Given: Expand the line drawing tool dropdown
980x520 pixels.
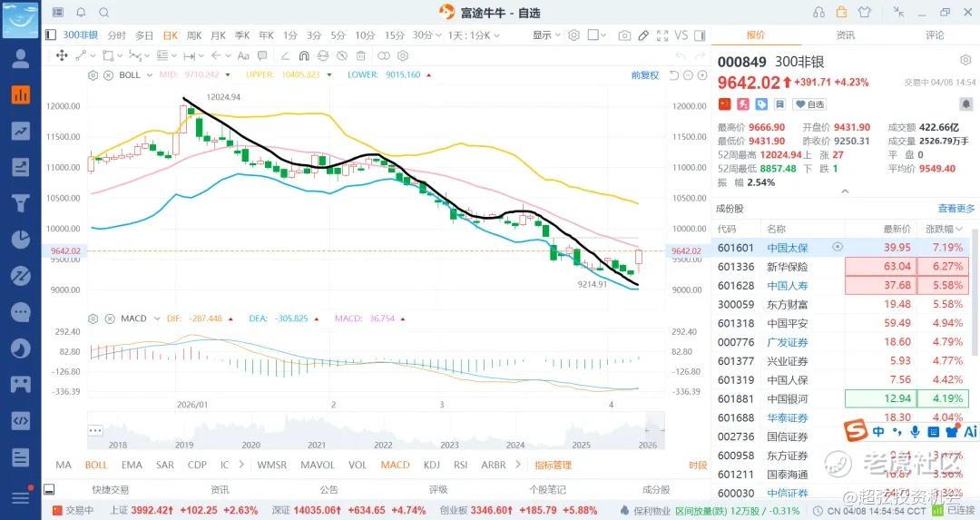Looking at the screenshot, I should 93,55.
